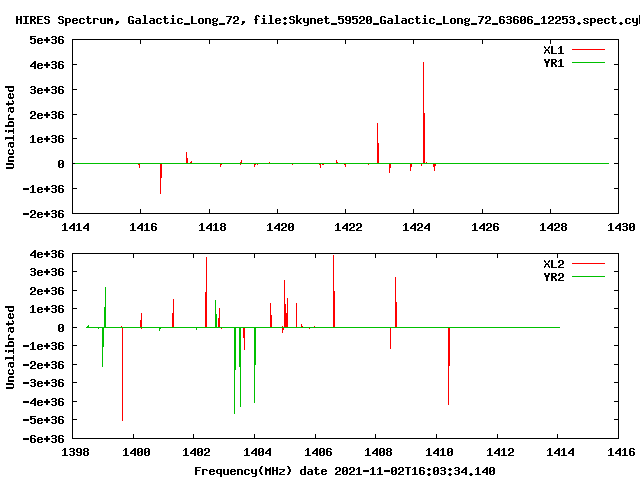Click the green line sample beside YR2
Screen dimensions: 640x480
pyautogui.click(x=588, y=277)
